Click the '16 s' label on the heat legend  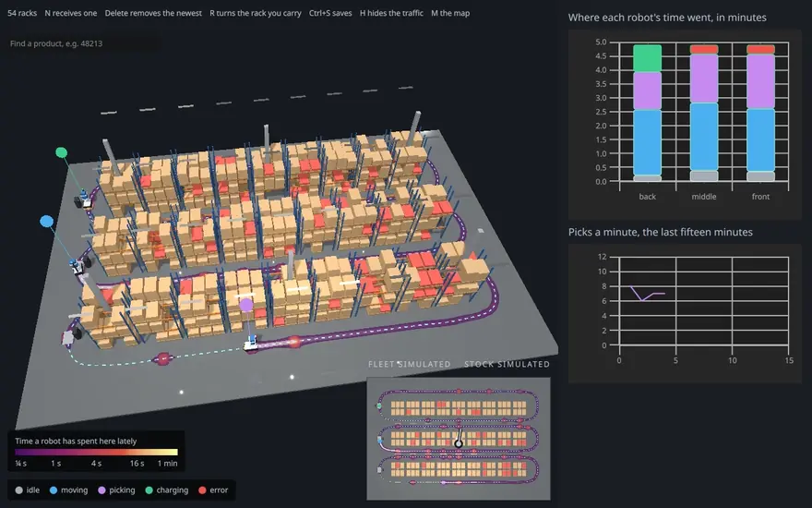137,464
